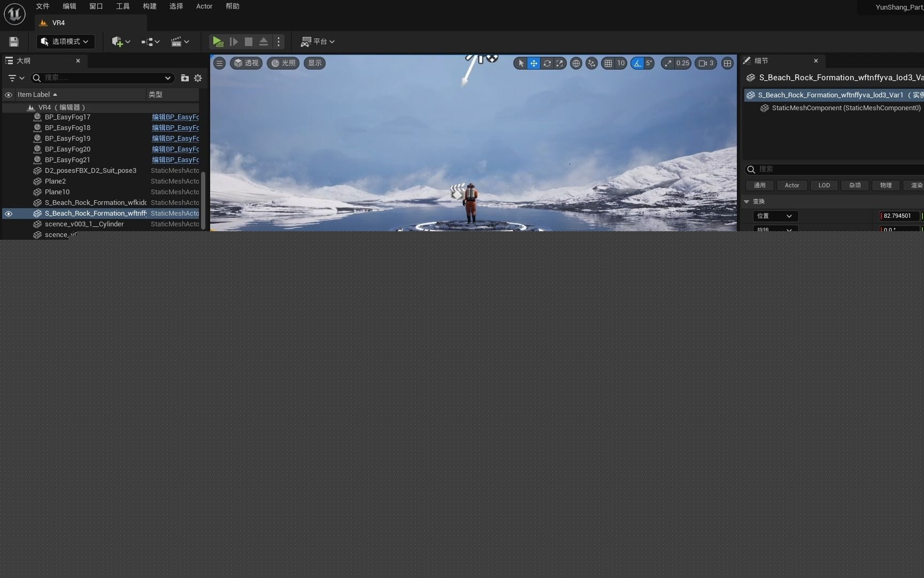Select the translate (move) gizmo tool
The width and height of the screenshot is (924, 578).
534,63
